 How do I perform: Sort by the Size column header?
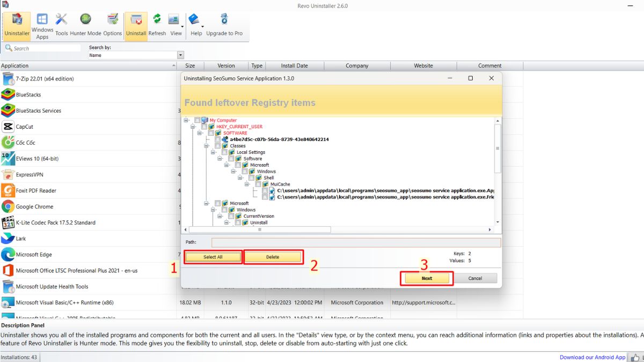pos(190,66)
